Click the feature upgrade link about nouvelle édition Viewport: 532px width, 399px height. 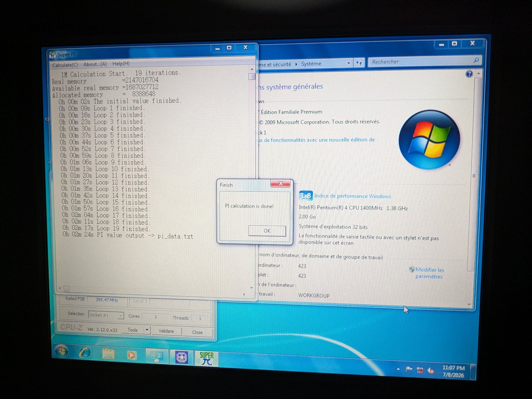[x=316, y=140]
